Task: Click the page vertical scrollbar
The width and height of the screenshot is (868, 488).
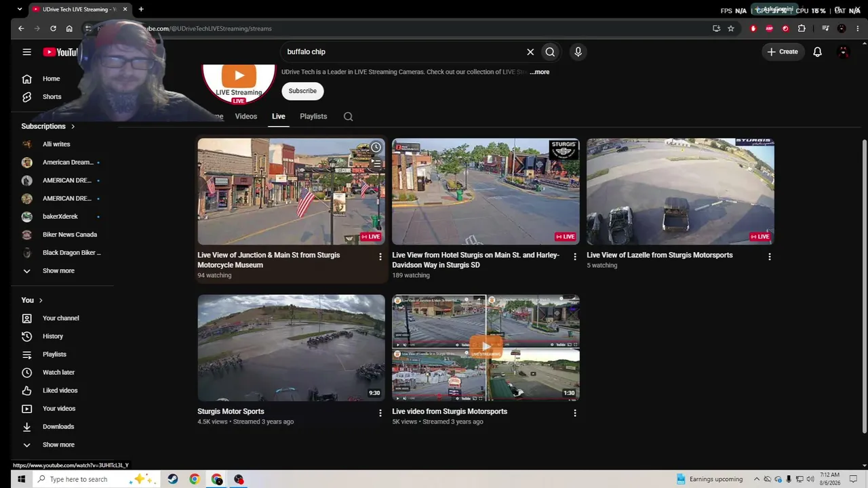Action: pos(864,286)
